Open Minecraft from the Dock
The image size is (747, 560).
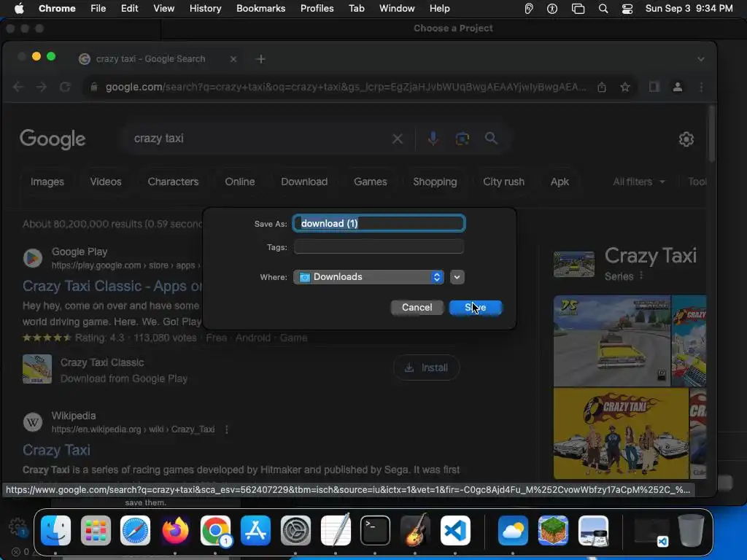[553, 530]
